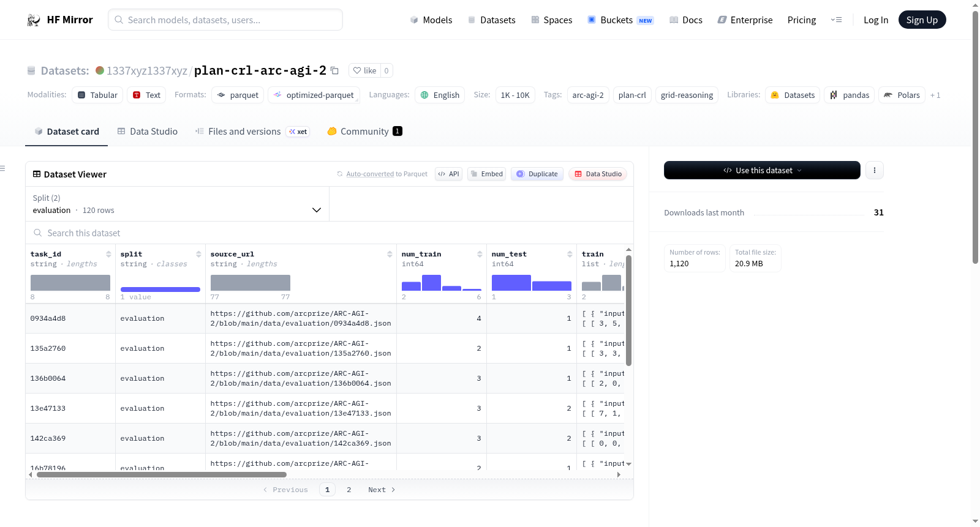Image resolution: width=980 pixels, height=527 pixels.
Task: Open the Split evaluation selector
Action: [x=177, y=204]
